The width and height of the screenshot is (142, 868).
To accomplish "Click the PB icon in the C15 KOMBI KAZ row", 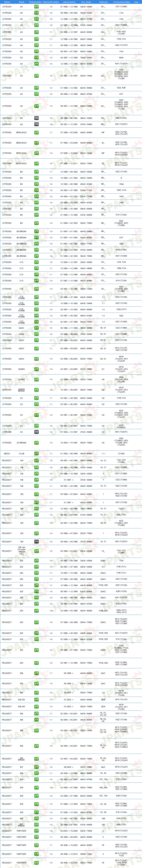I will pos(36,316).
